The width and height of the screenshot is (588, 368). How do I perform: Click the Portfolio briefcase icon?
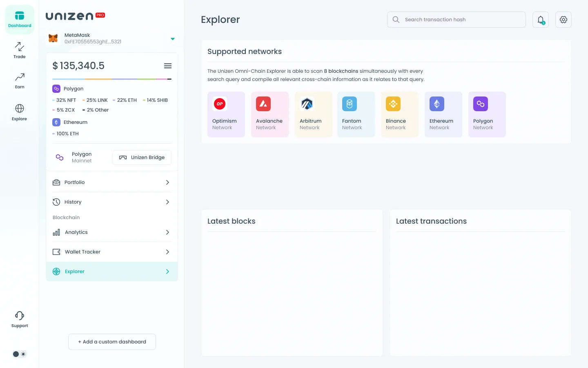point(56,182)
